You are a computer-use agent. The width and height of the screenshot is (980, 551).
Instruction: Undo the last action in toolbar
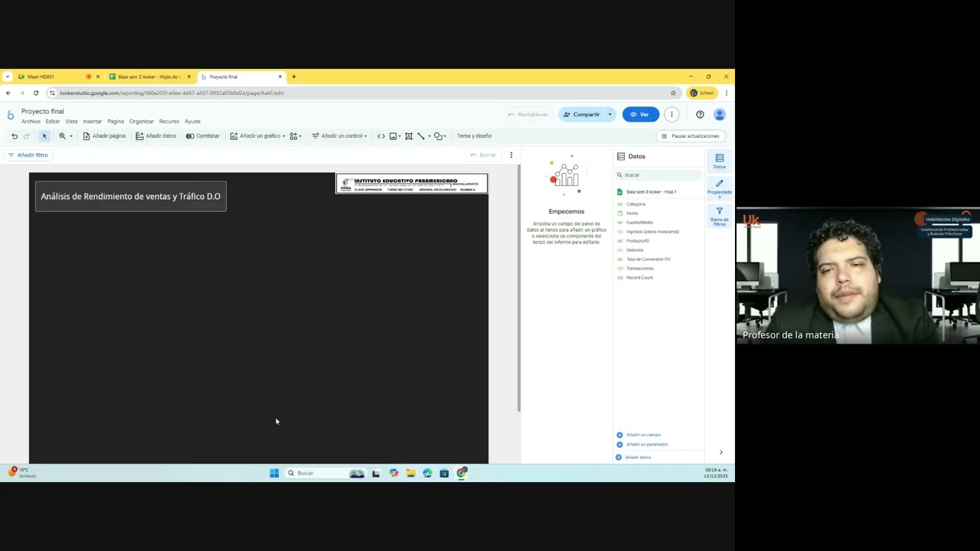(14, 136)
